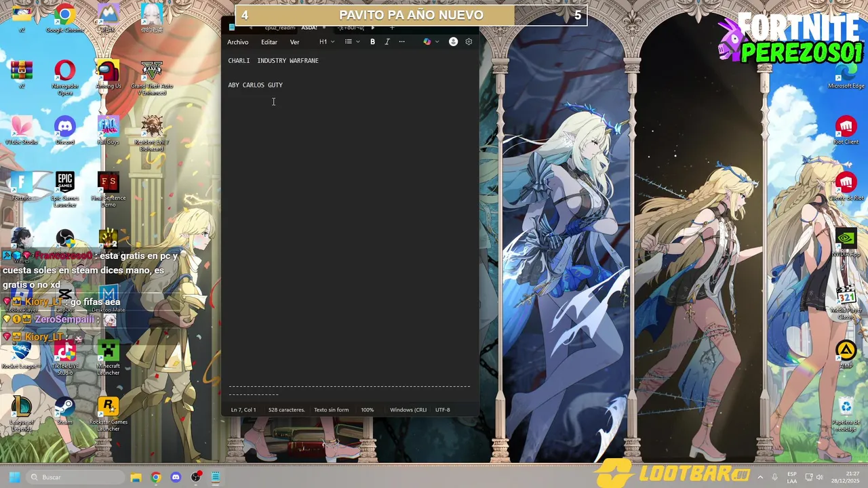The width and height of the screenshot is (868, 488).
Task: Open the Minecraft Launcher shortcut
Action: (108, 358)
